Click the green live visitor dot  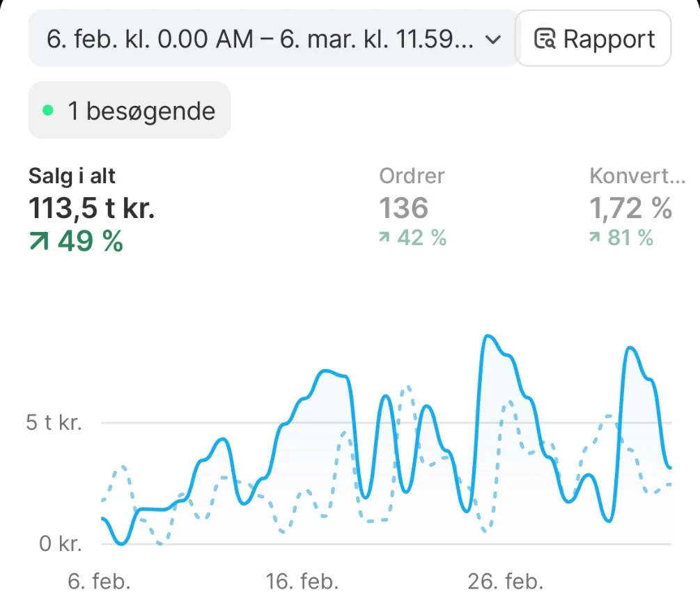tap(48, 110)
